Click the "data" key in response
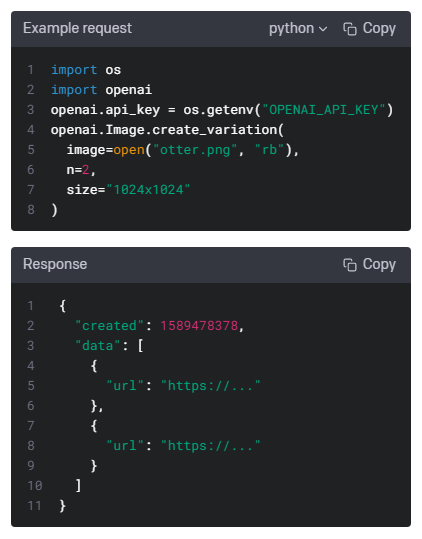Image resolution: width=422 pixels, height=539 pixels. 98,345
